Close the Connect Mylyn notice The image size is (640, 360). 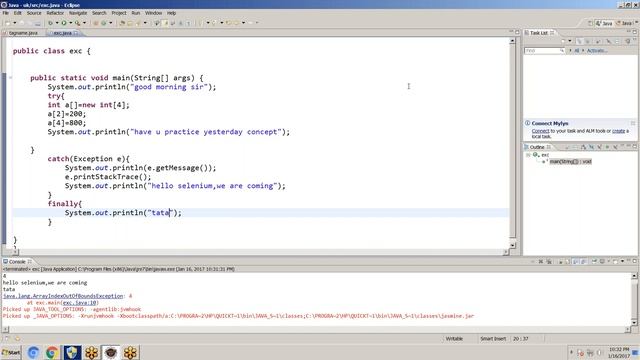[x=633, y=123]
